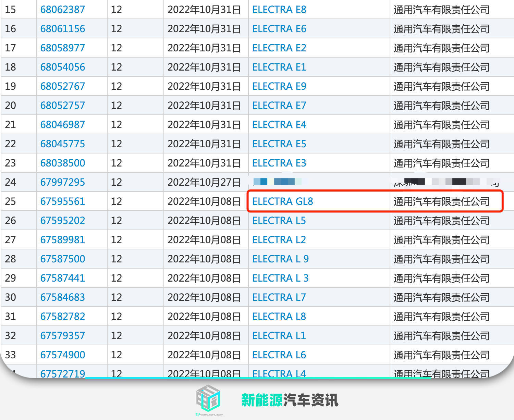
Task: Open application number 68046987
Action: point(62,125)
